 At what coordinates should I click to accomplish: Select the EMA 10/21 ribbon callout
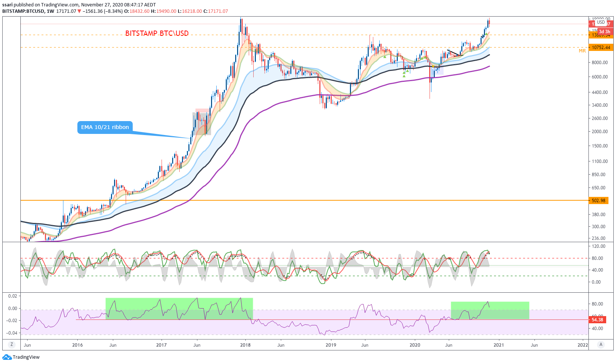pyautogui.click(x=105, y=127)
